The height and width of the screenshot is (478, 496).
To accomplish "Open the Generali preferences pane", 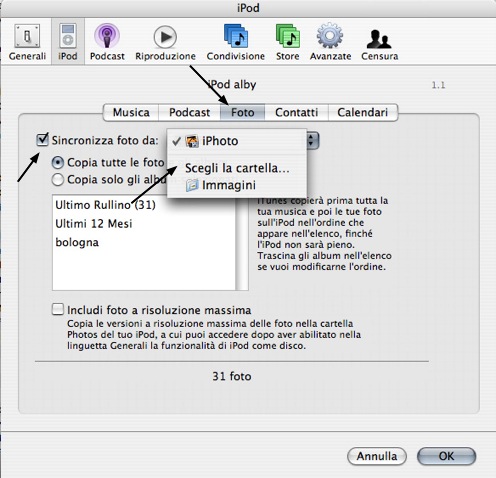I will [x=27, y=42].
